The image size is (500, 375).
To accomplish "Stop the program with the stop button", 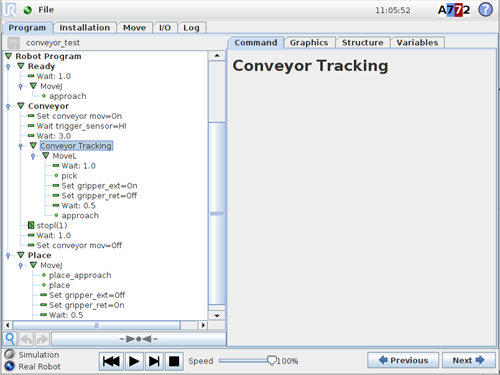I will click(x=174, y=361).
